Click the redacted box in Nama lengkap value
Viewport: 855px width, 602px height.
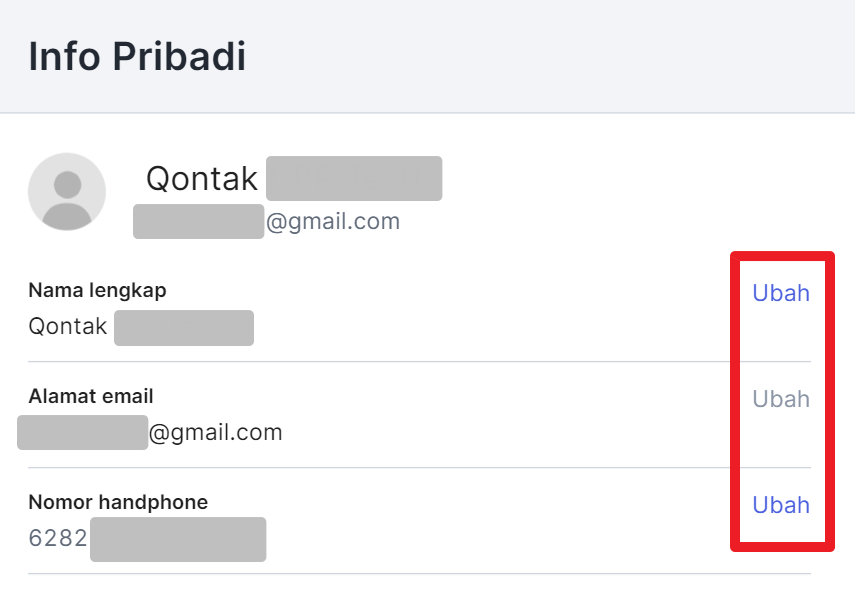tap(184, 328)
